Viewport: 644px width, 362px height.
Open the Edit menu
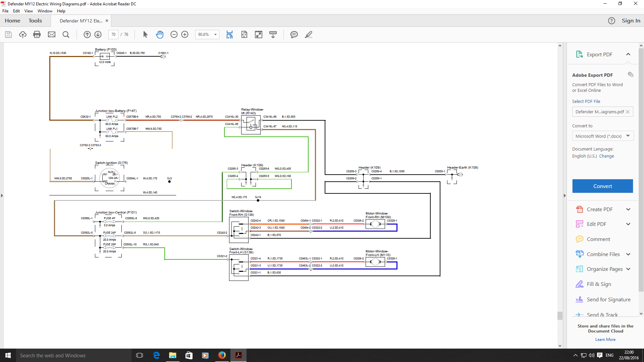(16, 11)
